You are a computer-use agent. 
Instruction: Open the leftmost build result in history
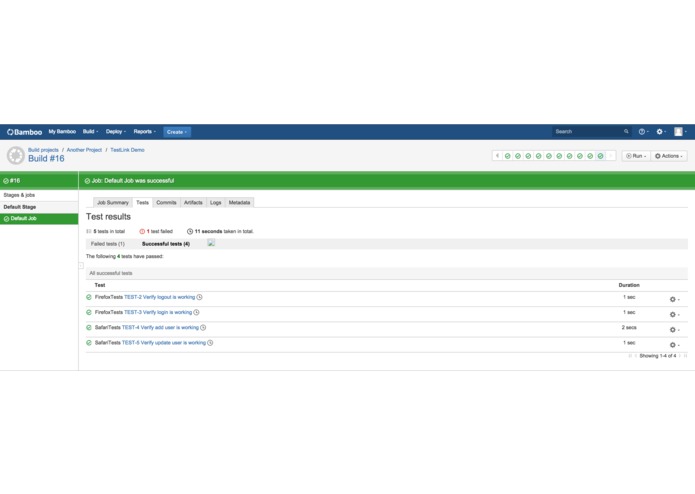click(x=508, y=156)
